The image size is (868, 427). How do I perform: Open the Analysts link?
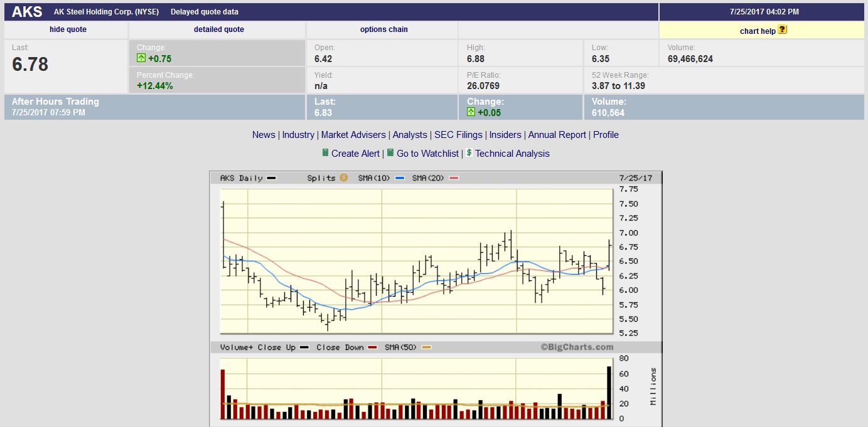click(x=410, y=135)
